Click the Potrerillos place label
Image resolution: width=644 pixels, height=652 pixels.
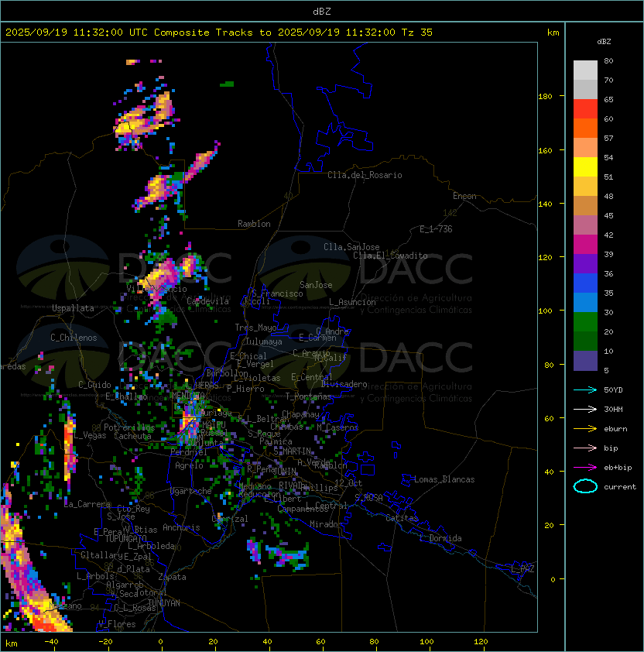[x=129, y=427]
